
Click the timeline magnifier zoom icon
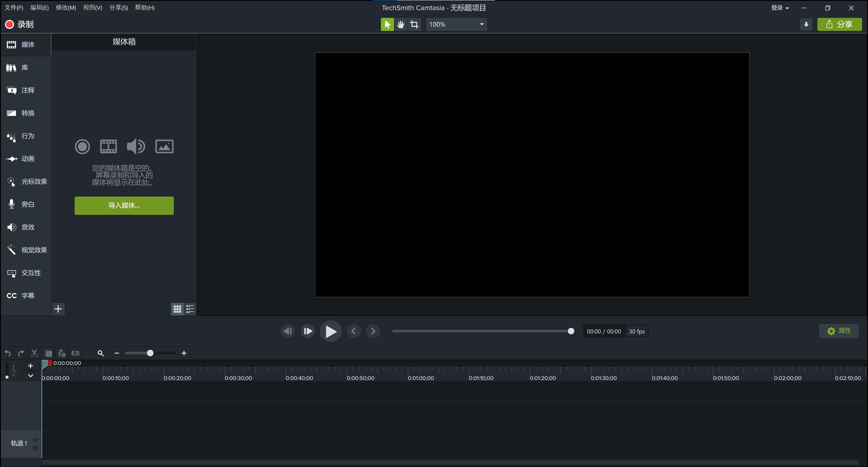pos(100,353)
